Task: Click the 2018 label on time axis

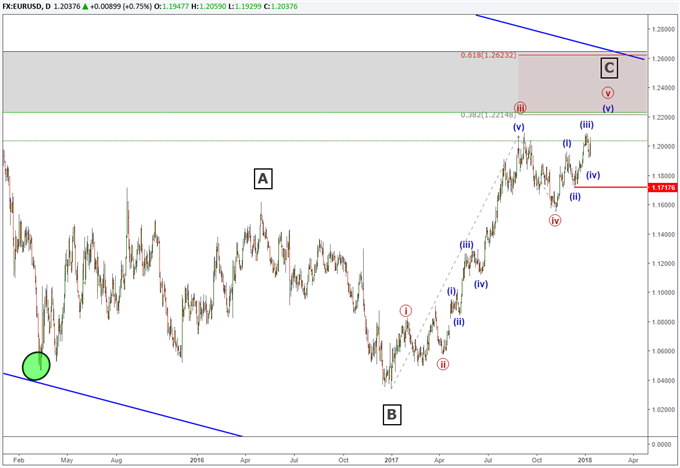Action: click(585, 460)
